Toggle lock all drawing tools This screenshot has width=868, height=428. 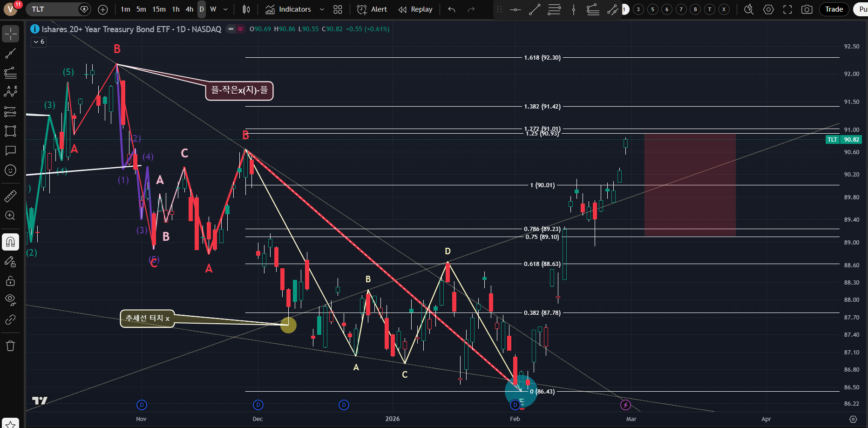click(x=10, y=281)
